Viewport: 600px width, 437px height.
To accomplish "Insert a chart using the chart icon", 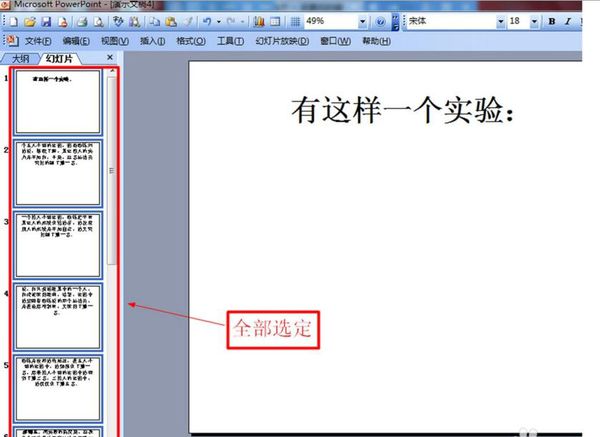I will 259,21.
